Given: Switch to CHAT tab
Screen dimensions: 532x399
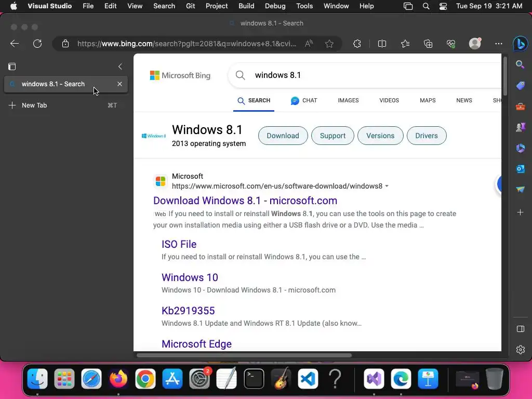Looking at the screenshot, I should click(304, 100).
